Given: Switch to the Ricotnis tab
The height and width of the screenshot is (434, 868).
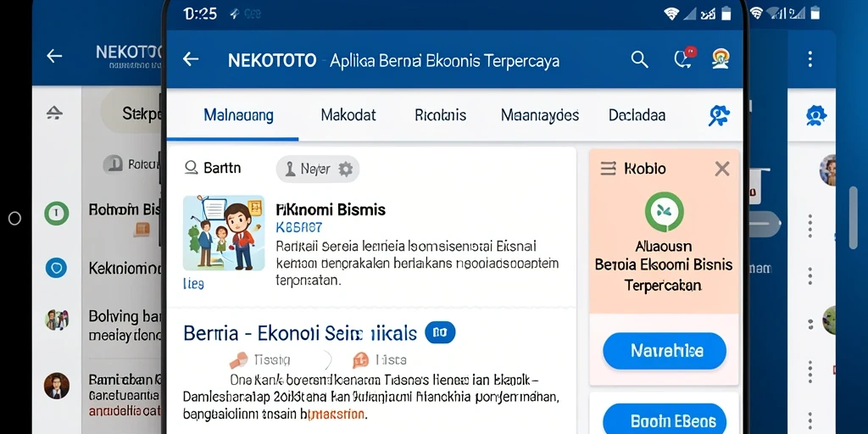Looking at the screenshot, I should (x=440, y=115).
